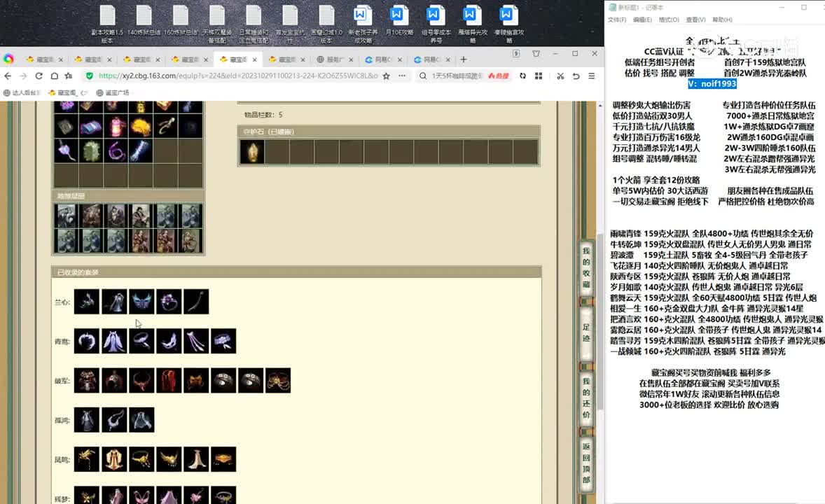This screenshot has height=504, width=825.
Task: Click the blue butterfly mask in 兰心 row
Action: tap(141, 302)
